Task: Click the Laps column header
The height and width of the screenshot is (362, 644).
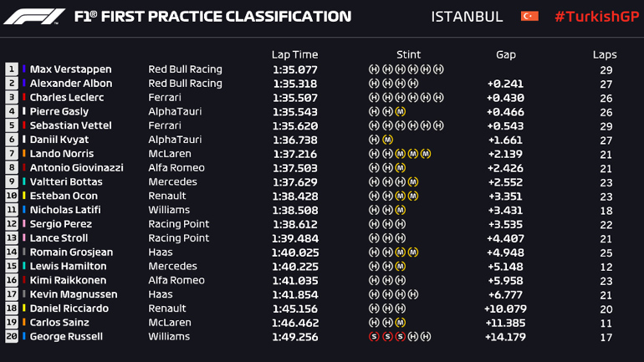Action: pyautogui.click(x=605, y=55)
